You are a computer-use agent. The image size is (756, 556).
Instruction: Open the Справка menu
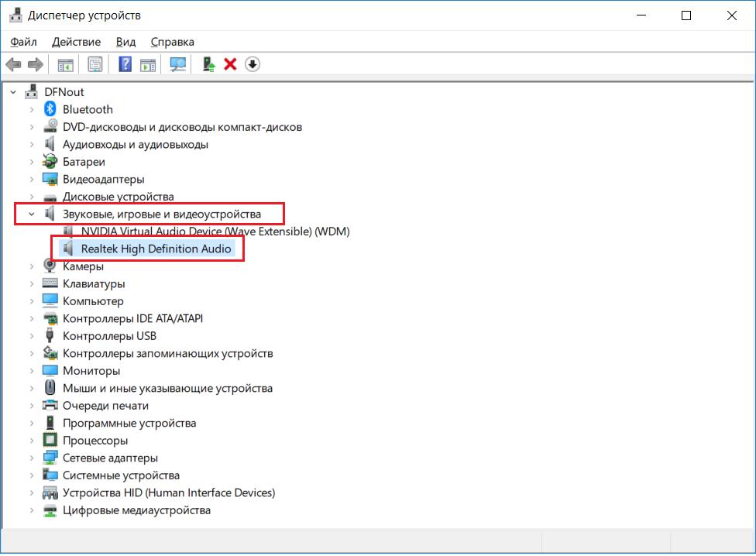172,42
